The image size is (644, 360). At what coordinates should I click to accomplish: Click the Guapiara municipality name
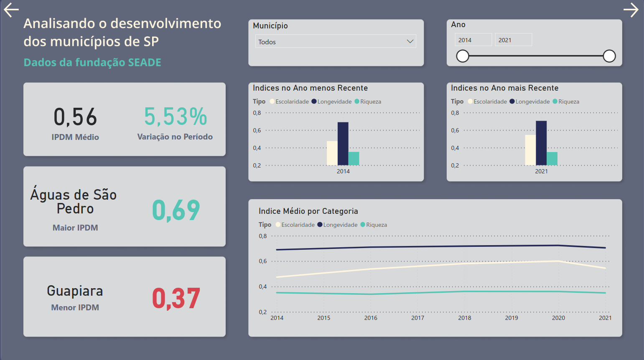tap(75, 291)
